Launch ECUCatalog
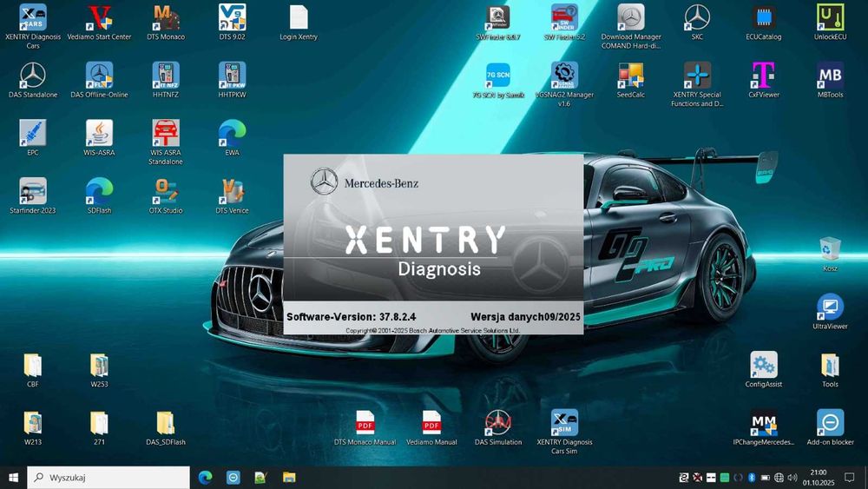The image size is (868, 489). coord(763,18)
